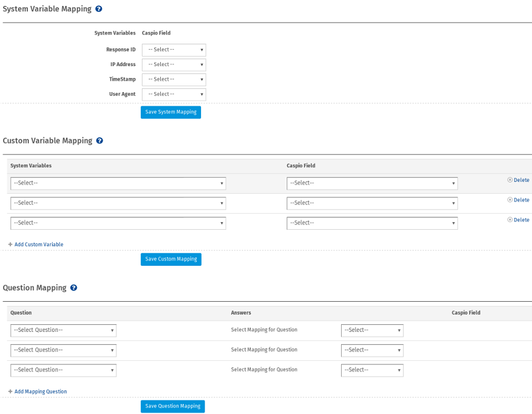
Task: Expand the first System Variables dropdown under Custom Variable Mapping
Action: point(117,183)
